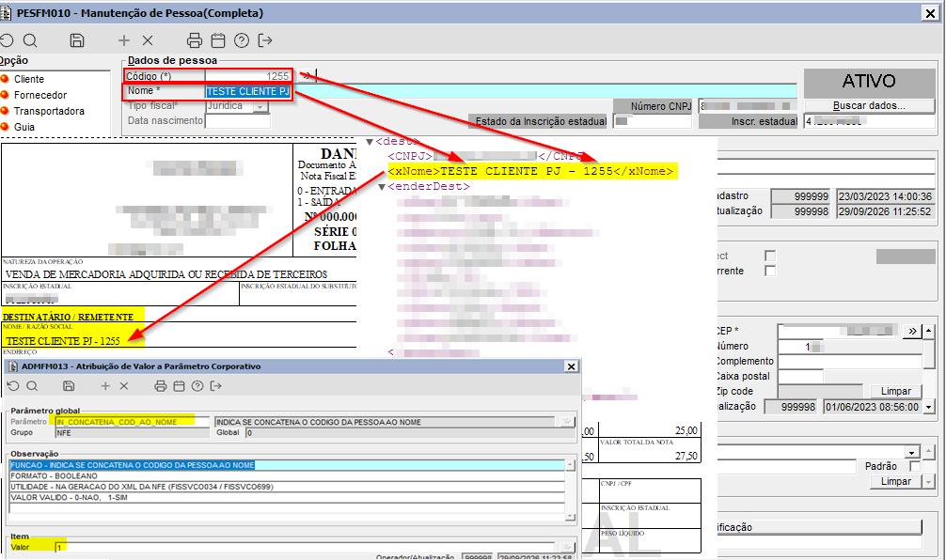Click lookup button at end of parameter description
Image resolution: width=946 pixels, height=560 pixels.
pyautogui.click(x=566, y=422)
